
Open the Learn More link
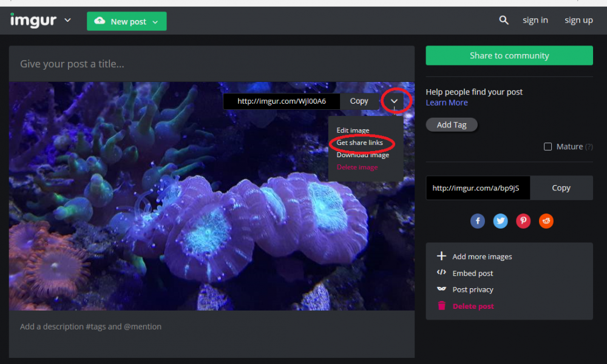[447, 103]
